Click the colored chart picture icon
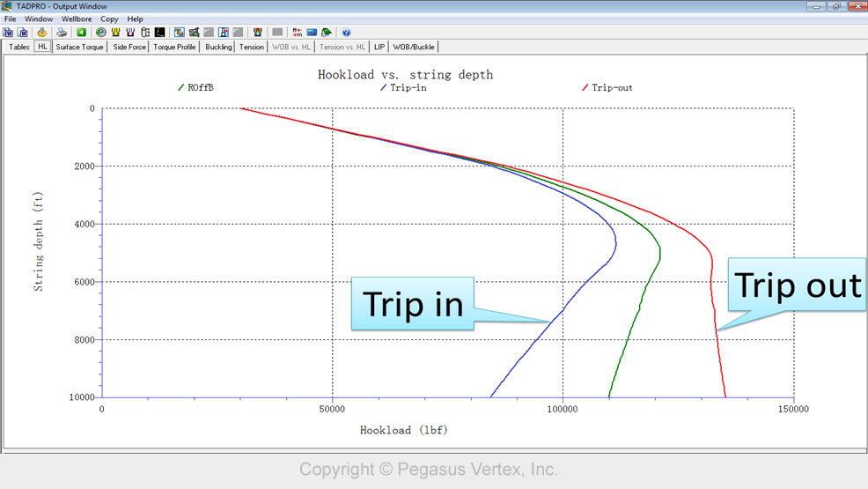The image size is (868, 489). click(x=180, y=32)
